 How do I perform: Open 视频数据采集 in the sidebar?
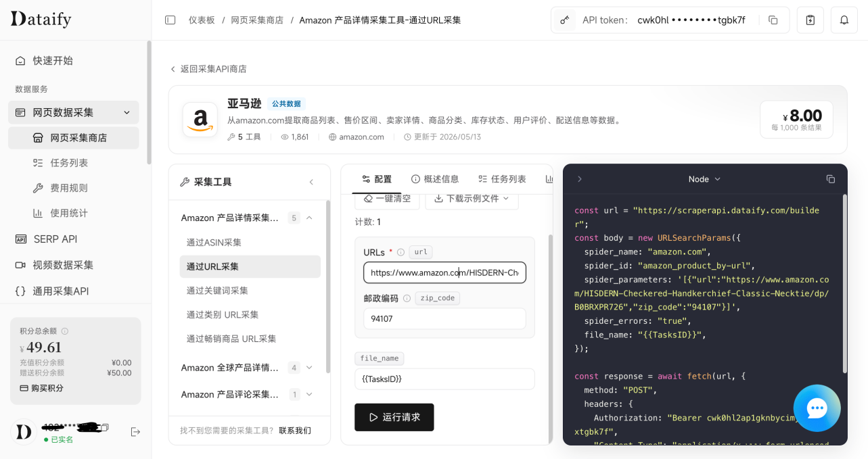(x=74, y=265)
